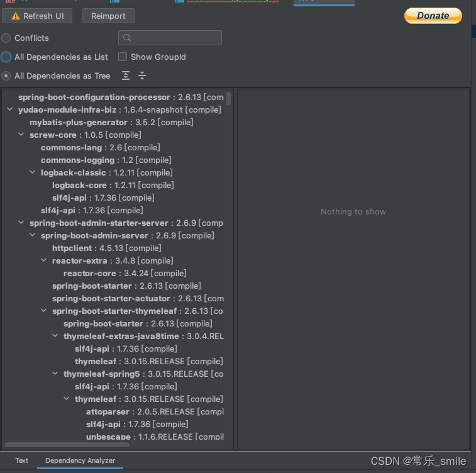
Task: Collapse the thymeleaf-extras-java8time node
Action: point(55,335)
